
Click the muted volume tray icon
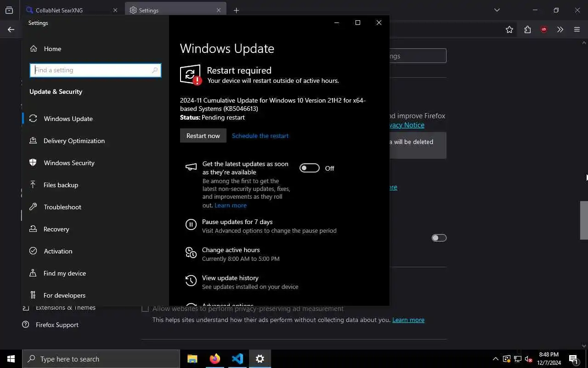click(529, 359)
